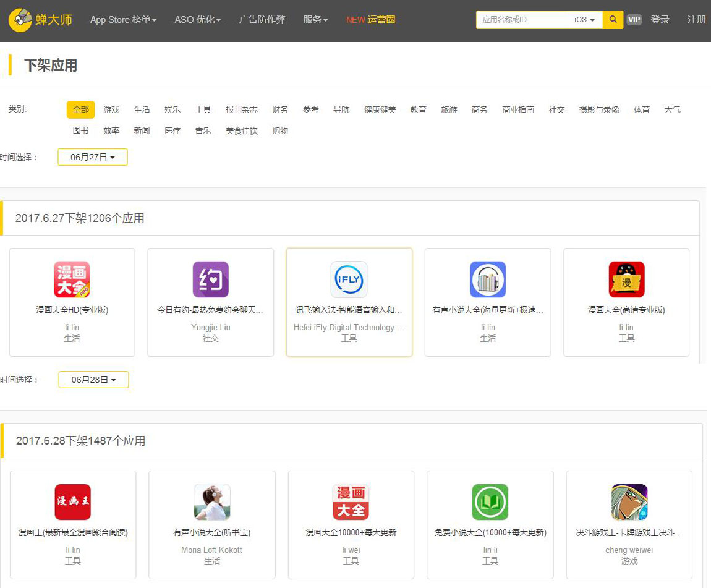This screenshot has height=588, width=711.
Task: Expand the 06月27日 date dropdown
Action: click(x=93, y=157)
